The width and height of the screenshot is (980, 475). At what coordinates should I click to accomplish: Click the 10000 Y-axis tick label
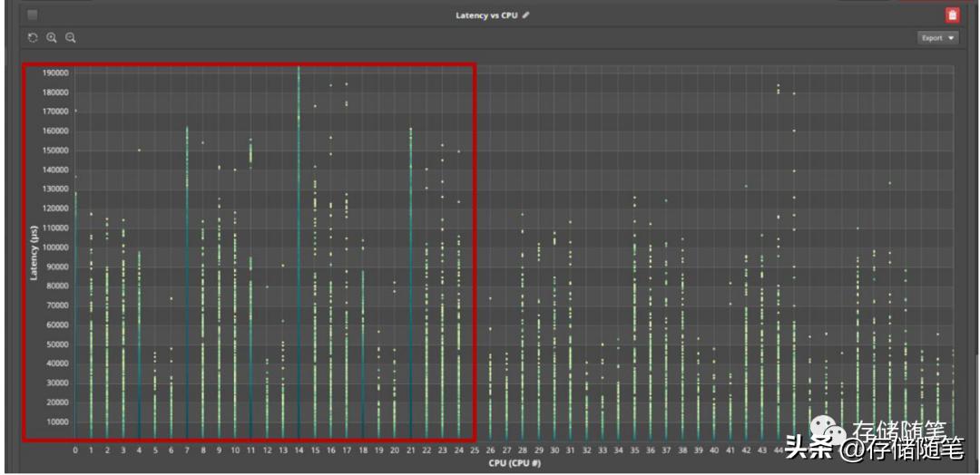point(56,422)
